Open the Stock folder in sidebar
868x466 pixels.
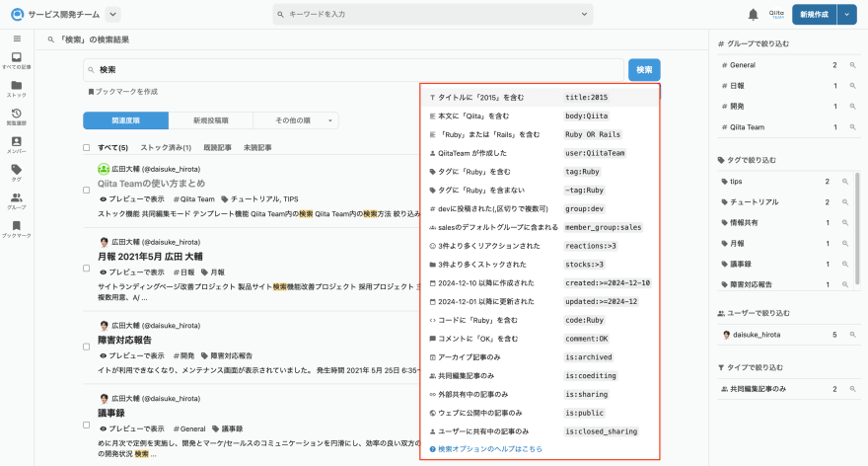pos(17,89)
